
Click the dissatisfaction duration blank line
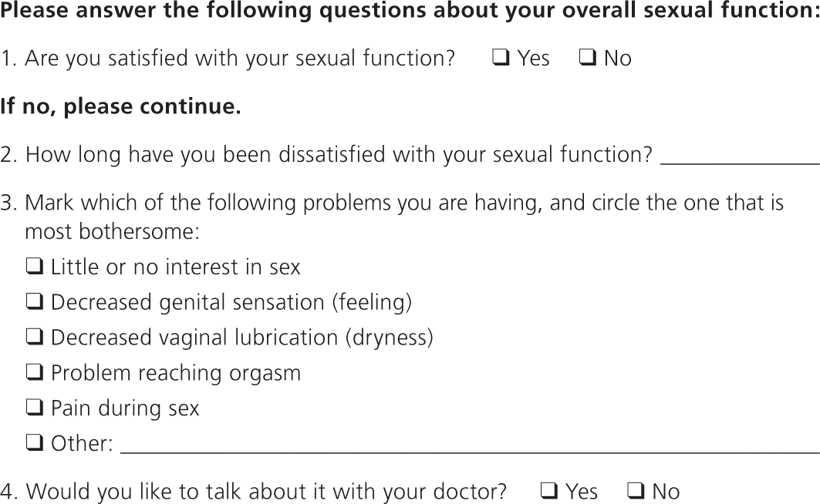click(x=740, y=156)
